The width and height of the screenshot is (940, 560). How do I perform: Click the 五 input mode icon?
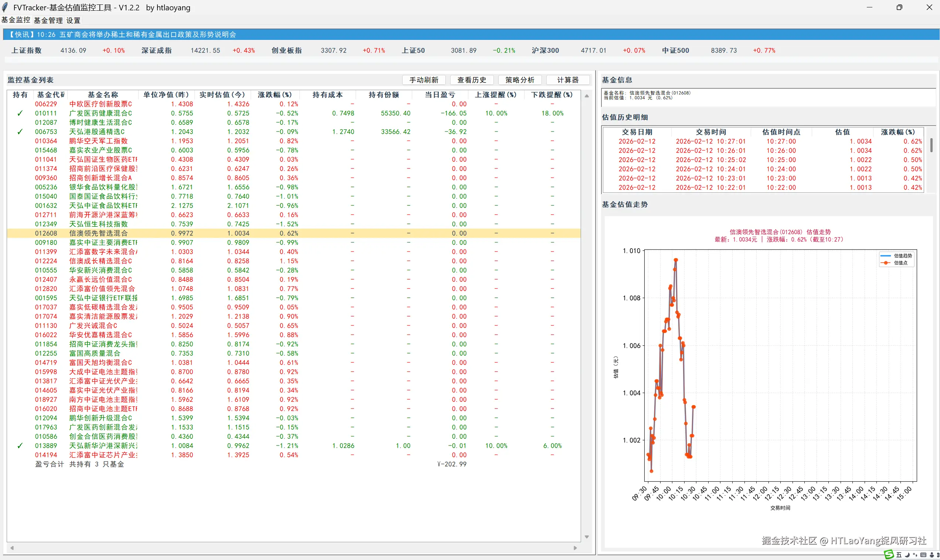(899, 555)
